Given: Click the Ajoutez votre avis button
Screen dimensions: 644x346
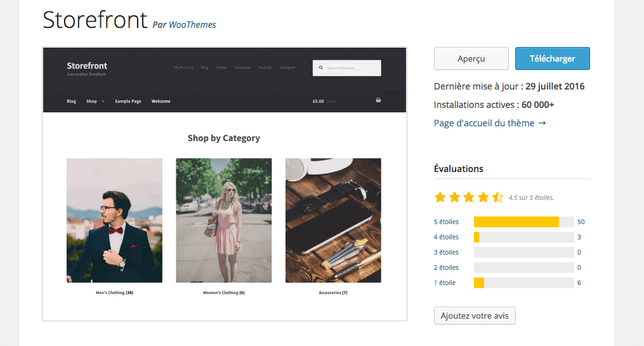Looking at the screenshot, I should pos(474,316).
